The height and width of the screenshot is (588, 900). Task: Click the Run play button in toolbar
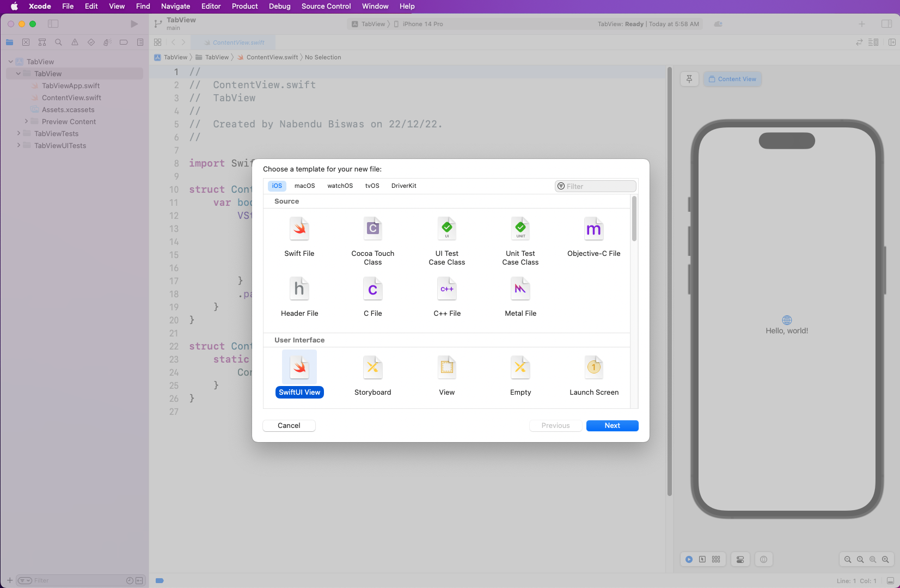134,24
